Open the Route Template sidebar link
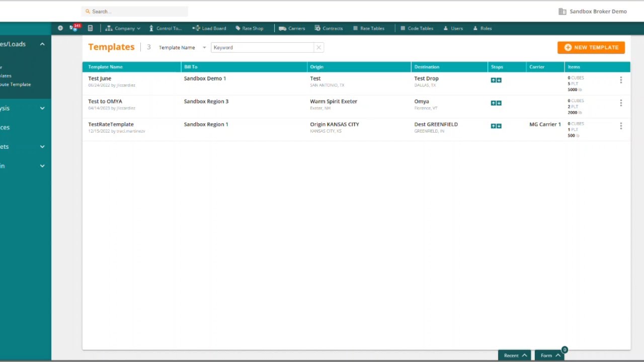 point(16,84)
